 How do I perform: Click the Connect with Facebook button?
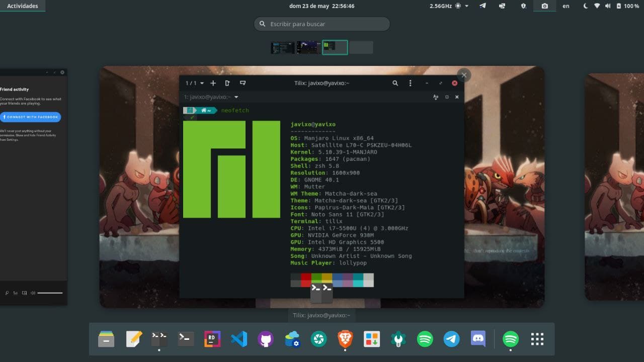[30, 117]
